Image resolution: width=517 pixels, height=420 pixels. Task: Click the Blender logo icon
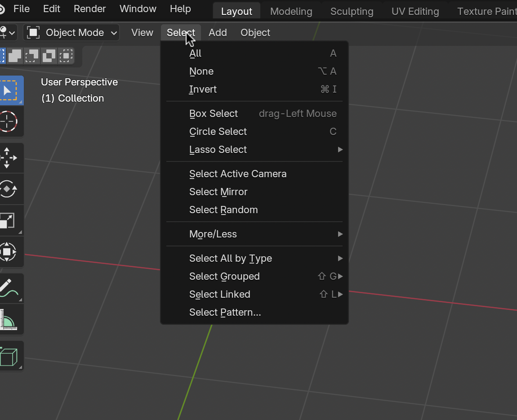pyautogui.click(x=2, y=9)
